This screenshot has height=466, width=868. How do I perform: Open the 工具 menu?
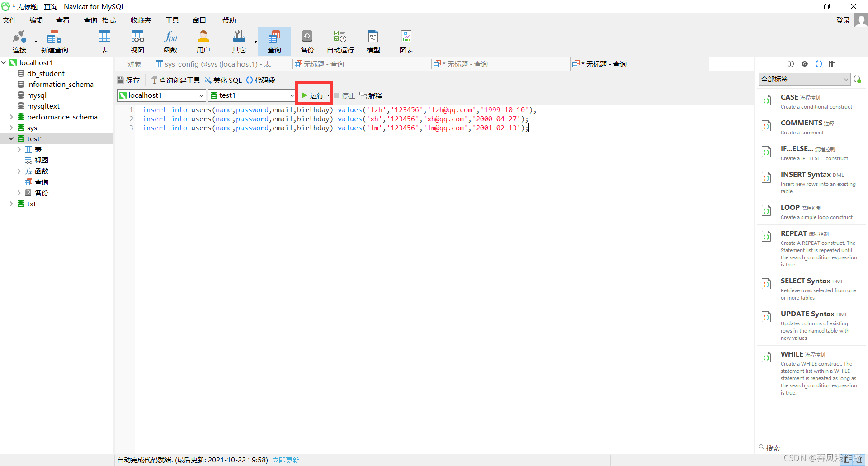172,20
